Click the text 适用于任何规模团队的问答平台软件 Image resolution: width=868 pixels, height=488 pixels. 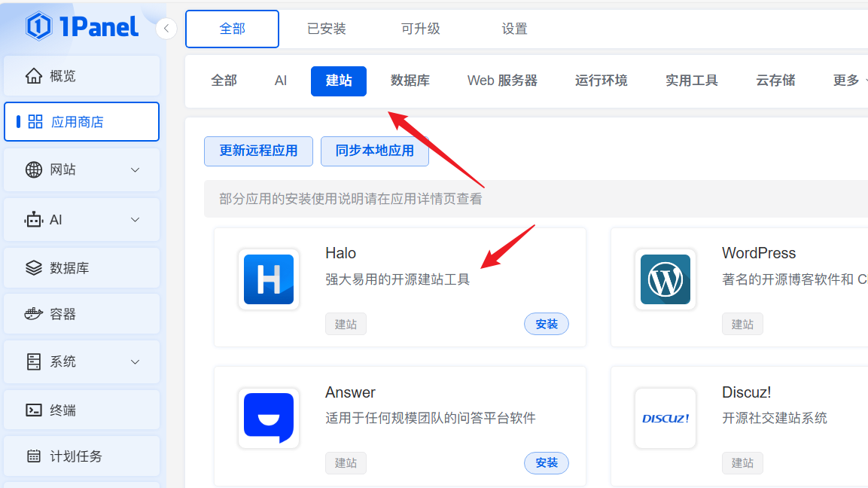[431, 418]
